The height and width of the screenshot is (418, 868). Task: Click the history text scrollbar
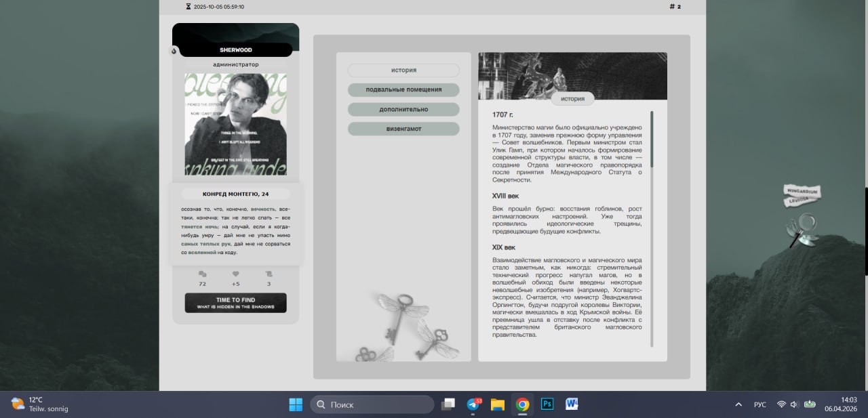click(652, 140)
